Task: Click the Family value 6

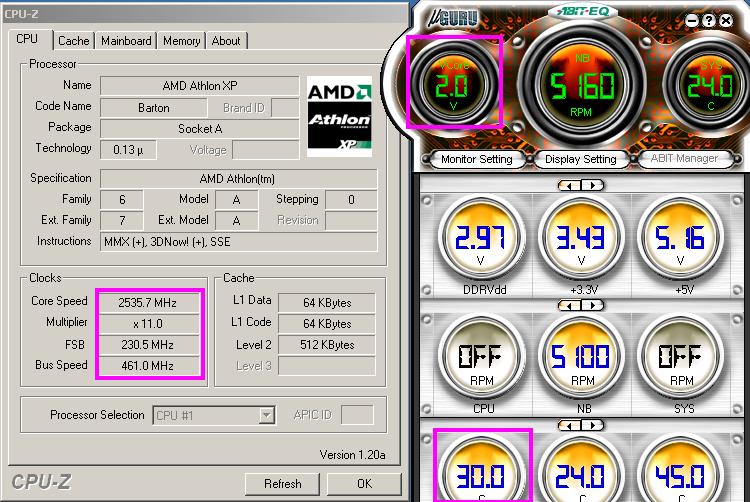Action: [x=121, y=200]
